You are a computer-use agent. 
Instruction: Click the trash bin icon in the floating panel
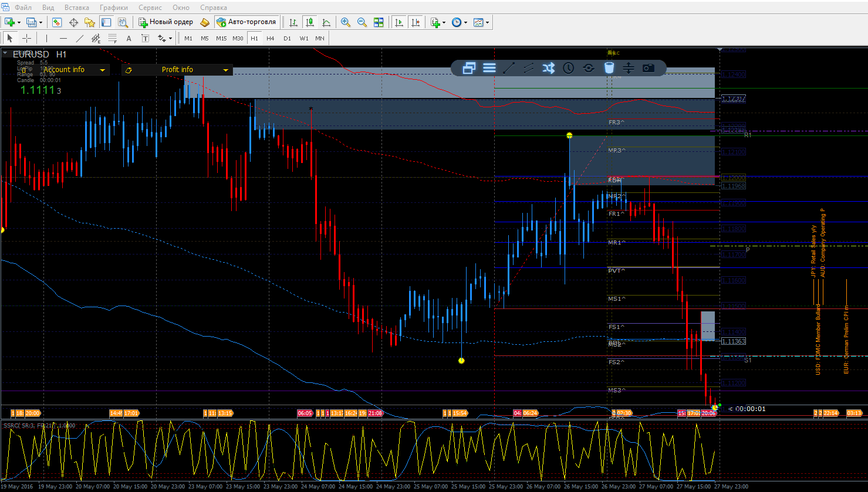click(609, 68)
